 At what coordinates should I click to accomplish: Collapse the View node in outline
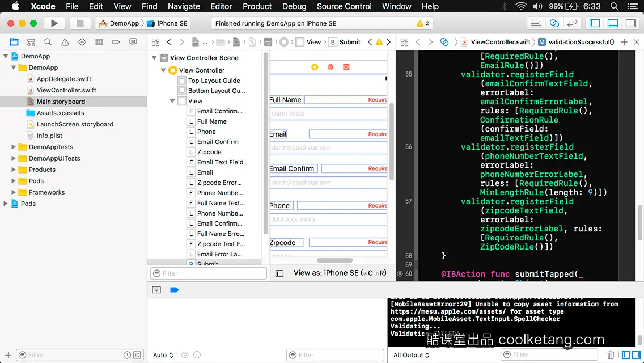[x=172, y=101]
